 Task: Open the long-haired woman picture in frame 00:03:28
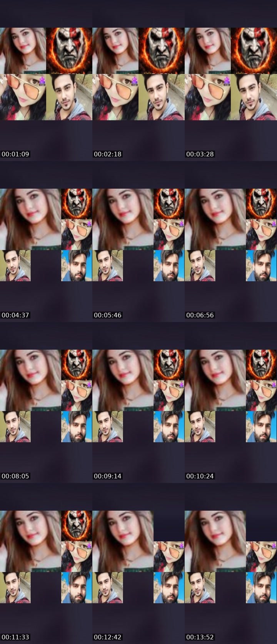pyautogui.click(x=208, y=50)
